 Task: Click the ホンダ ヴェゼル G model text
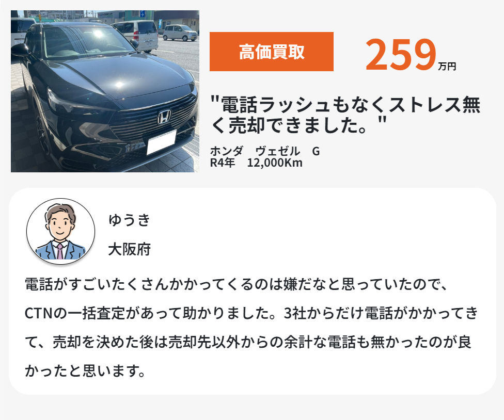pyautogui.click(x=265, y=151)
